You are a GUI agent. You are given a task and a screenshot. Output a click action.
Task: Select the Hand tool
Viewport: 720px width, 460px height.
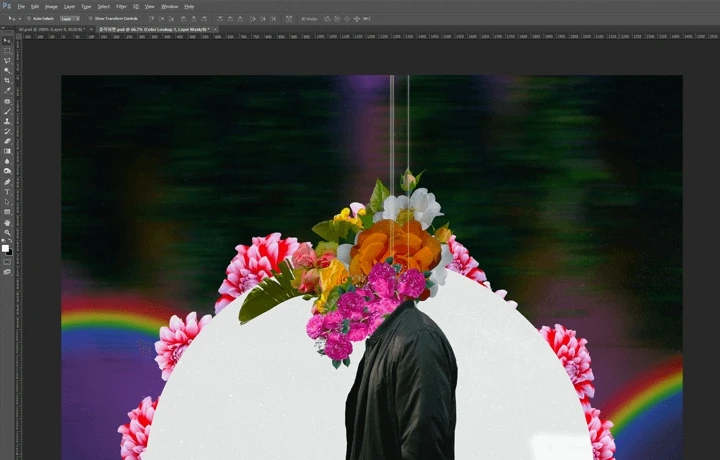[x=7, y=223]
